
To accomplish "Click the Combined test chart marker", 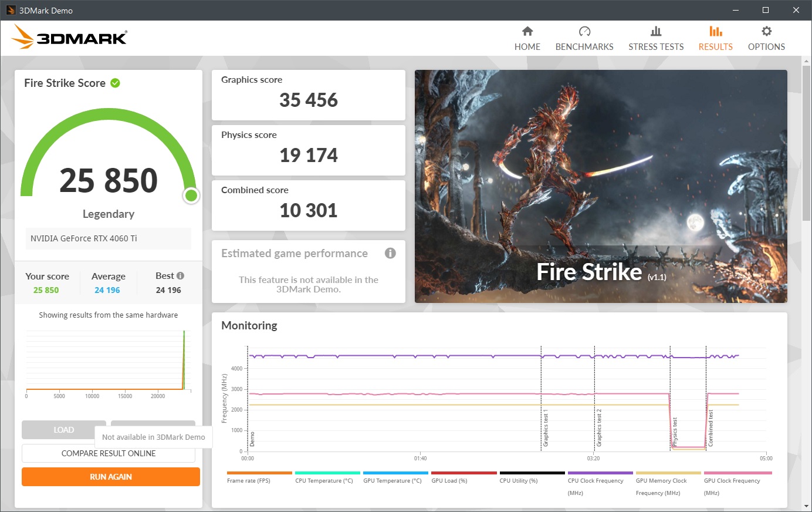I will (710, 428).
